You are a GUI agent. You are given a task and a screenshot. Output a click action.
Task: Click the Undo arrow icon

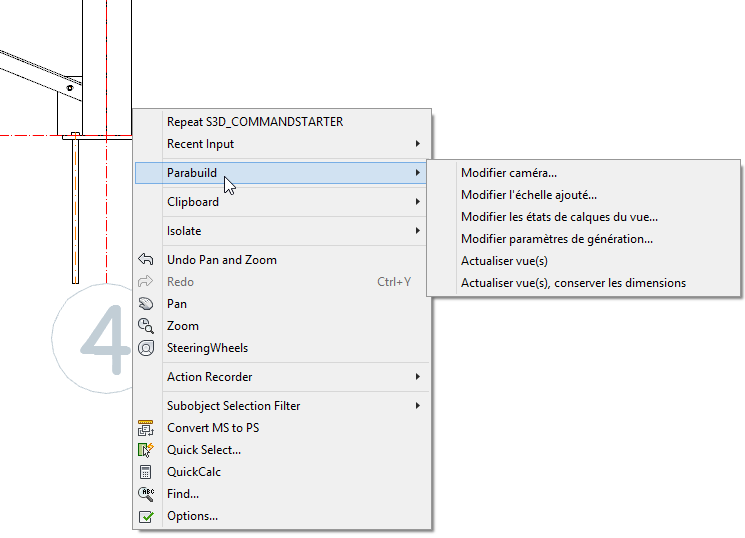coord(145,259)
